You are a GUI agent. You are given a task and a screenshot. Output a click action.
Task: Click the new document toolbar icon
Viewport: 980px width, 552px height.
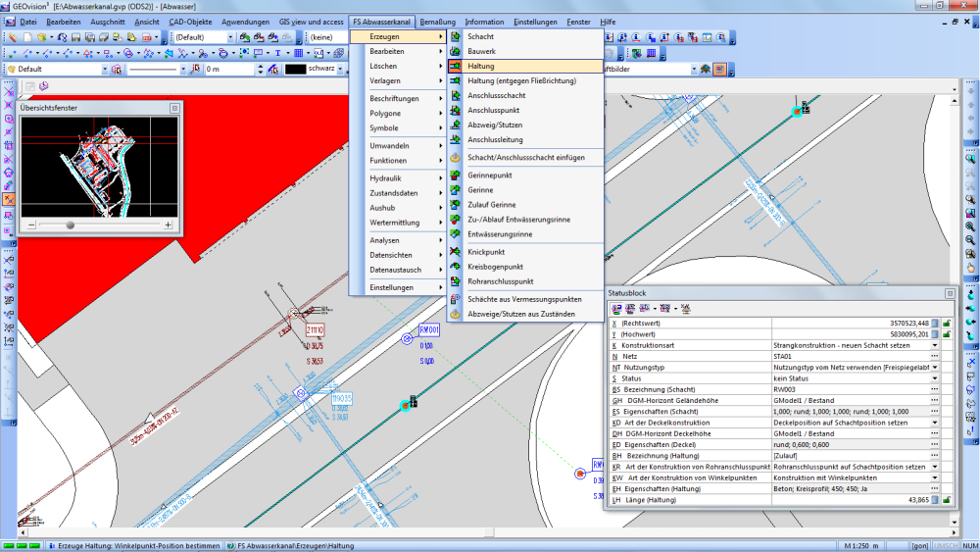(x=26, y=37)
